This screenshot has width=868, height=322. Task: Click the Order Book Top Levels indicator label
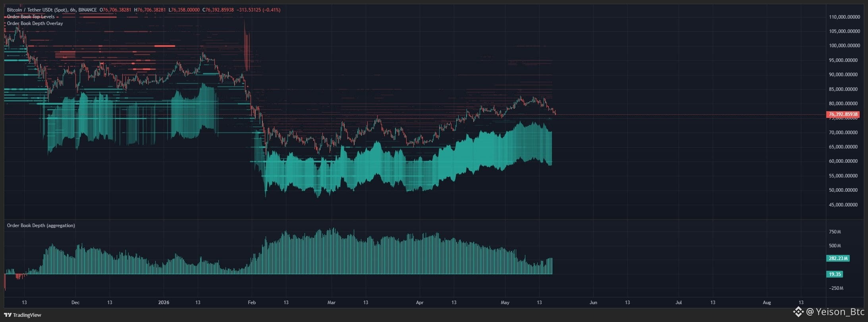pos(31,17)
